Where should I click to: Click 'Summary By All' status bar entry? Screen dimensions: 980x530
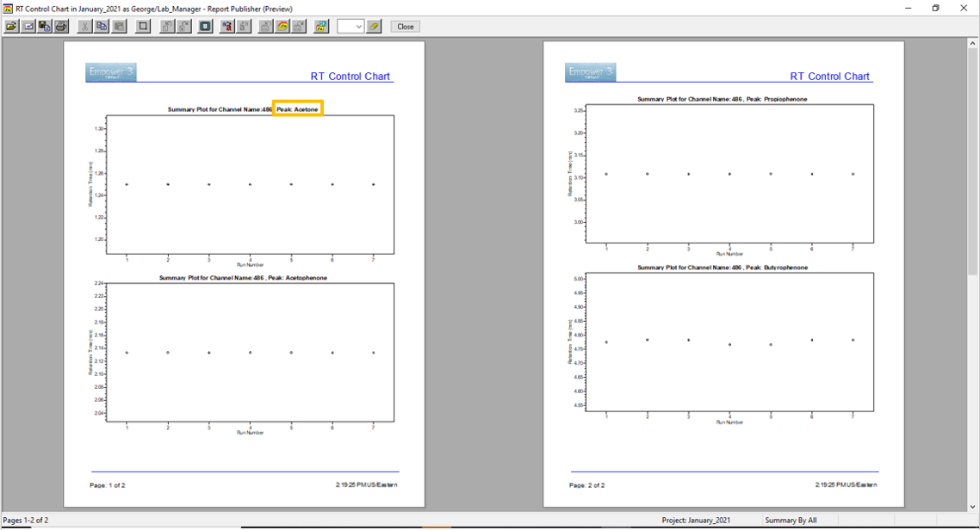(791, 520)
